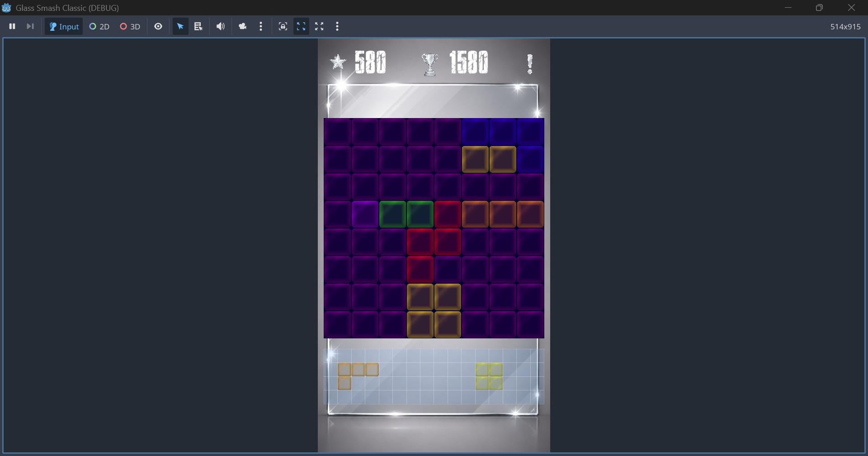Expand the game view to fill the window
The height and width of the screenshot is (456, 868).
301,26
